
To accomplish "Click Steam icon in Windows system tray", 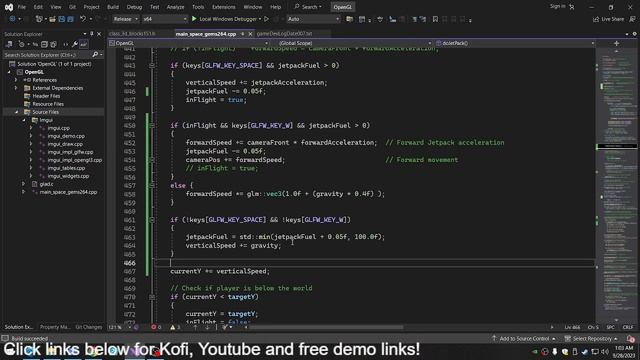I will click(x=585, y=351).
